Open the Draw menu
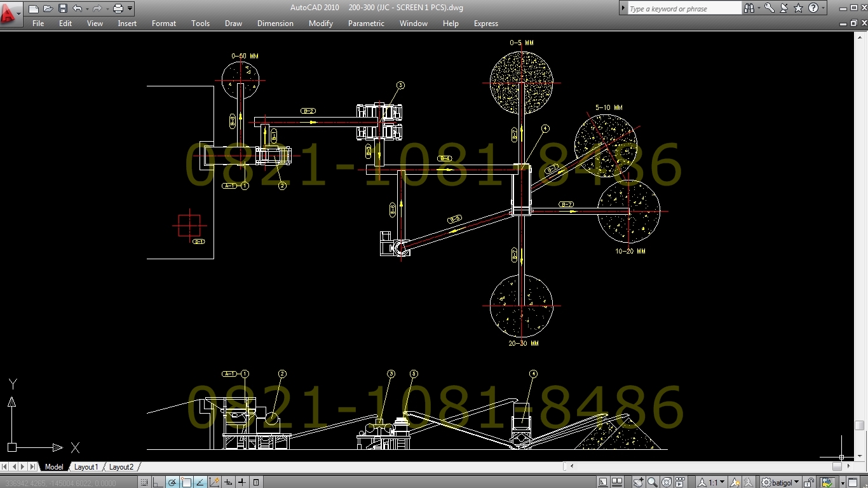Image resolution: width=868 pixels, height=488 pixels. 233,24
